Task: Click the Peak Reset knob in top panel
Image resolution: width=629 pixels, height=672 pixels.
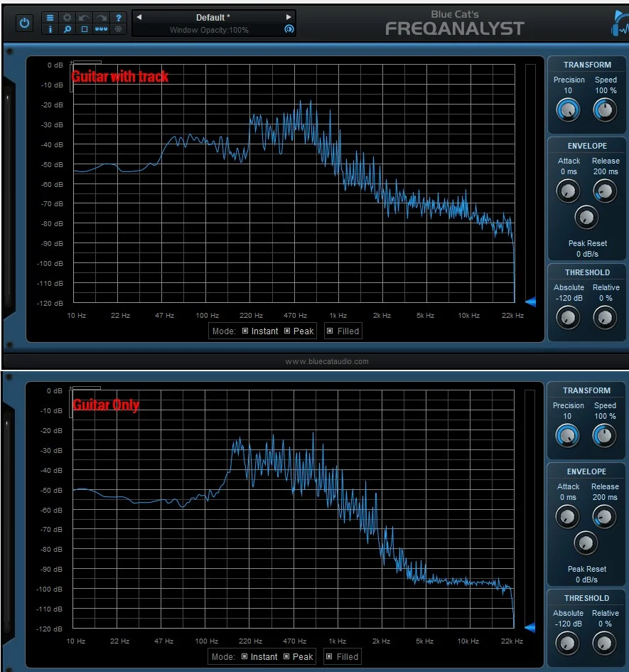Action: coord(586,218)
